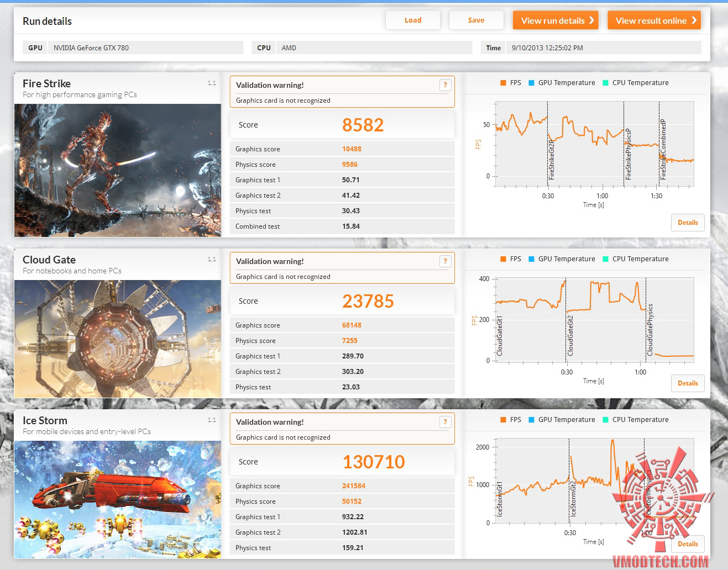This screenshot has height=570, width=728.
Task: Click Cloud Gate Graphics score 68148
Action: coord(352,325)
